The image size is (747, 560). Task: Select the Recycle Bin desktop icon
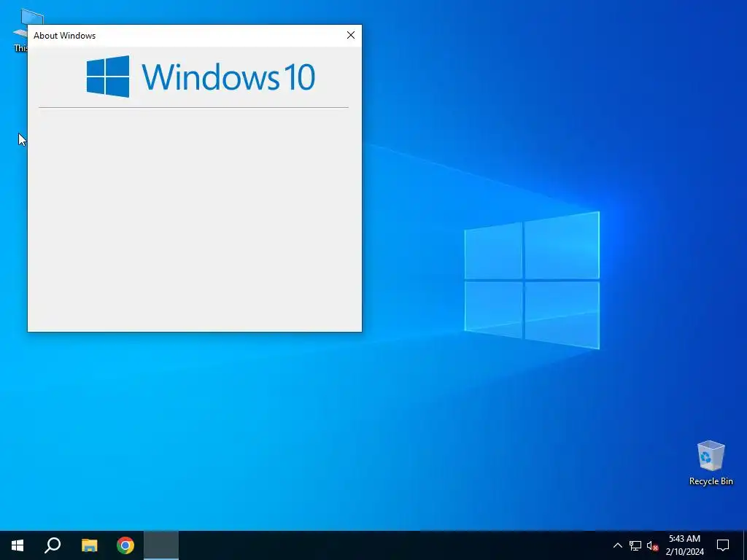pos(711,463)
